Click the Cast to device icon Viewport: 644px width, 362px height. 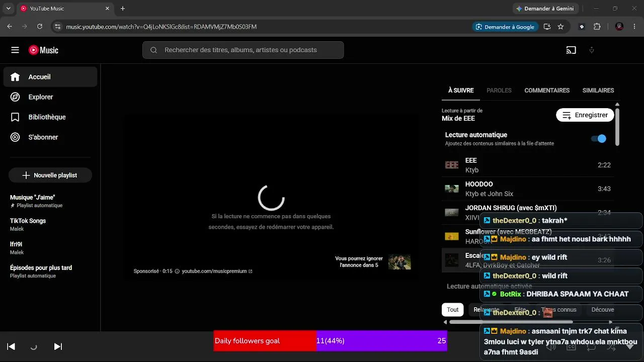coord(571,50)
